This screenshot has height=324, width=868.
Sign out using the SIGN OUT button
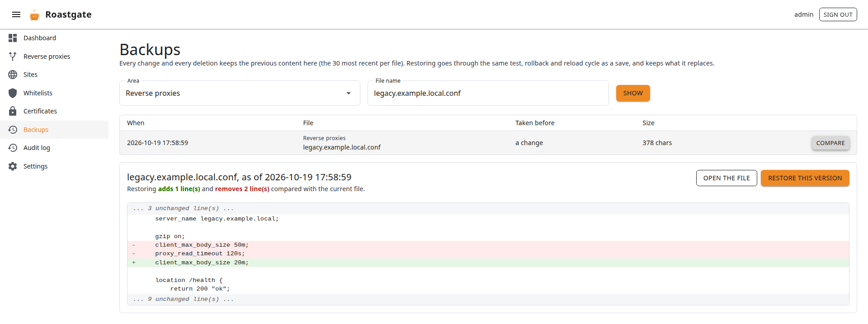point(838,14)
